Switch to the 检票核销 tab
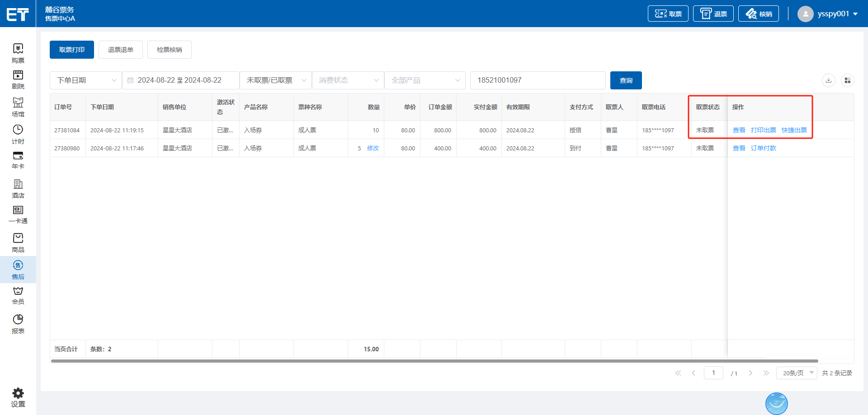The image size is (868, 415). point(170,50)
